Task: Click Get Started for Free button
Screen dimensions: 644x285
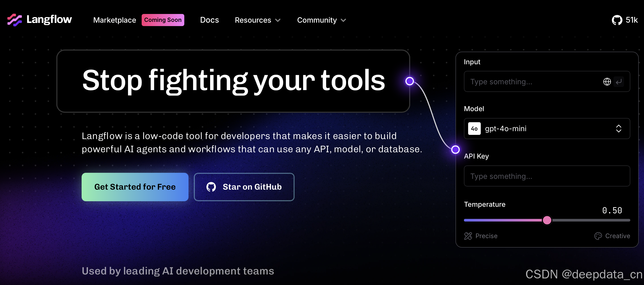Action: coord(135,187)
